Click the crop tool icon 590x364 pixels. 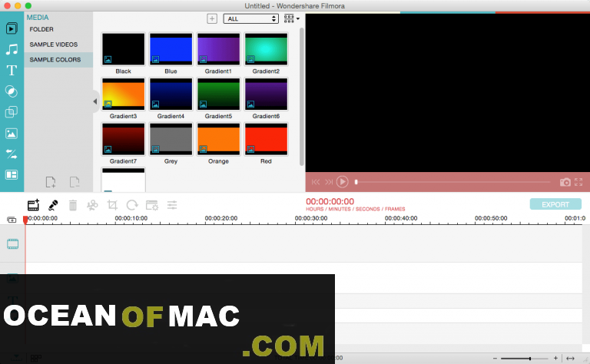coord(112,205)
